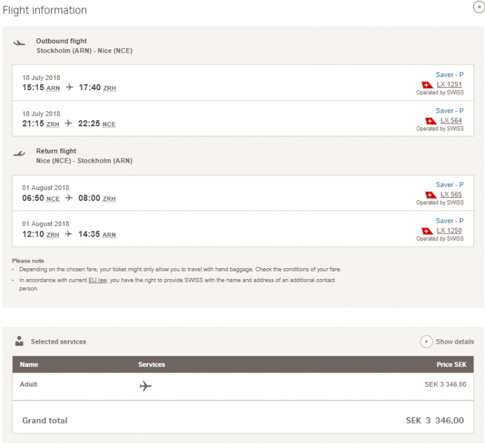485x448 pixels.
Task: Open flight number LX 565 link
Action: point(451,195)
